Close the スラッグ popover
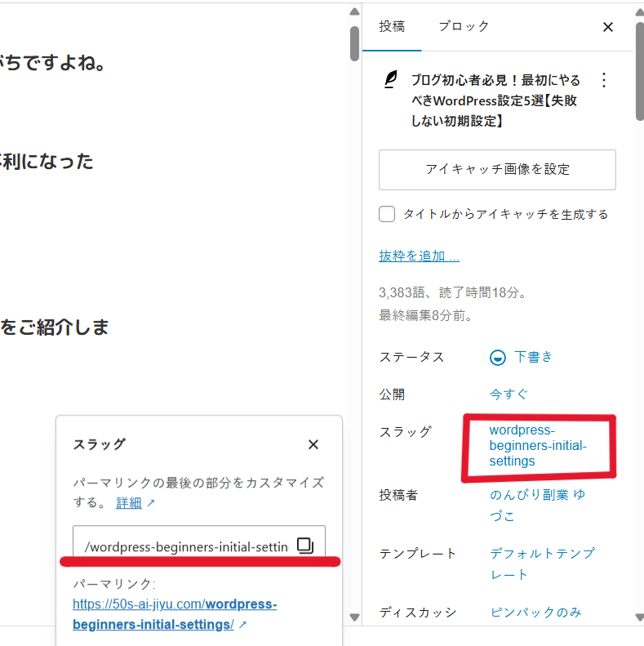The image size is (644, 646). [x=313, y=444]
